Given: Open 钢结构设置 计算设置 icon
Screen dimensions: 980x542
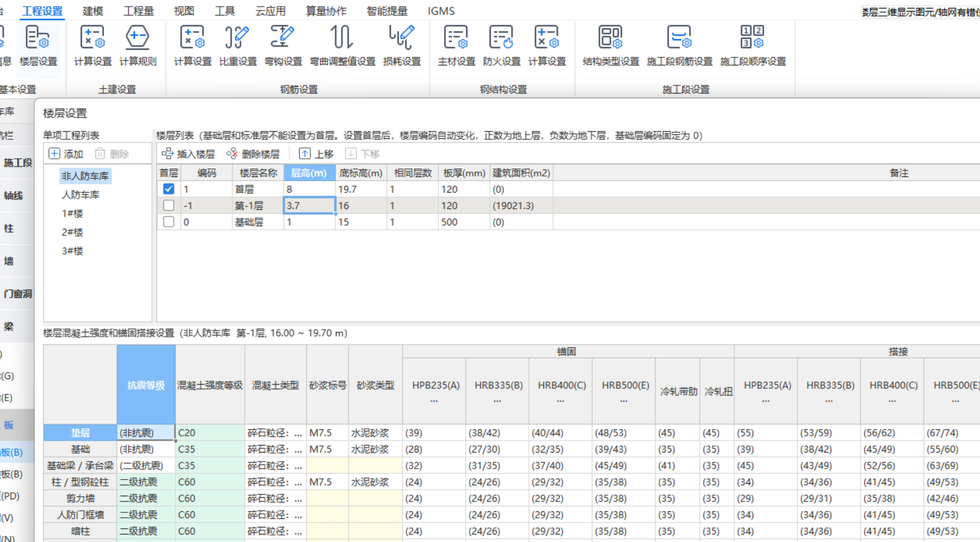Looking at the screenshot, I should point(547,46).
